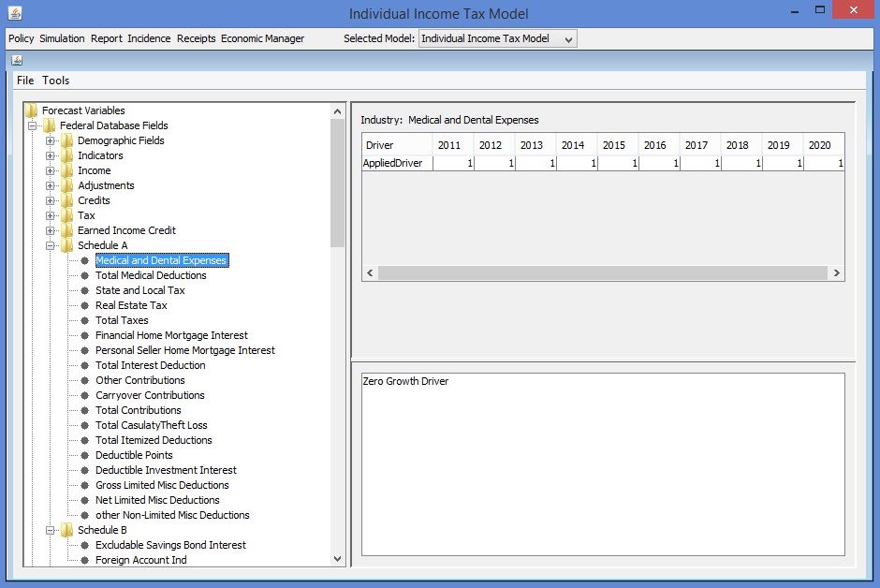880x588 pixels.
Task: Open the Selected Model dropdown
Action: pos(497,38)
